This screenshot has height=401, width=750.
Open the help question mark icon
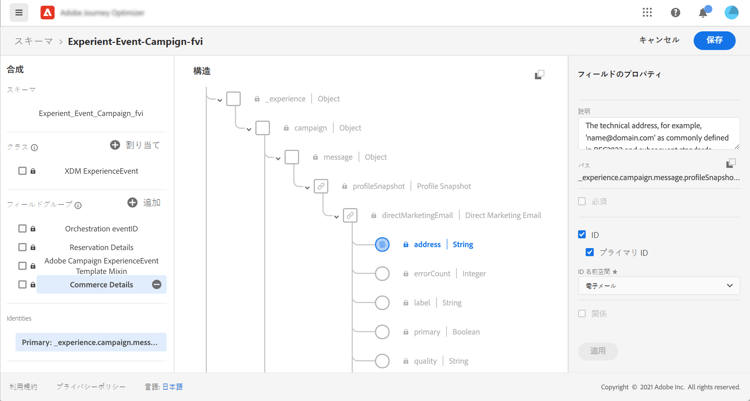click(675, 13)
